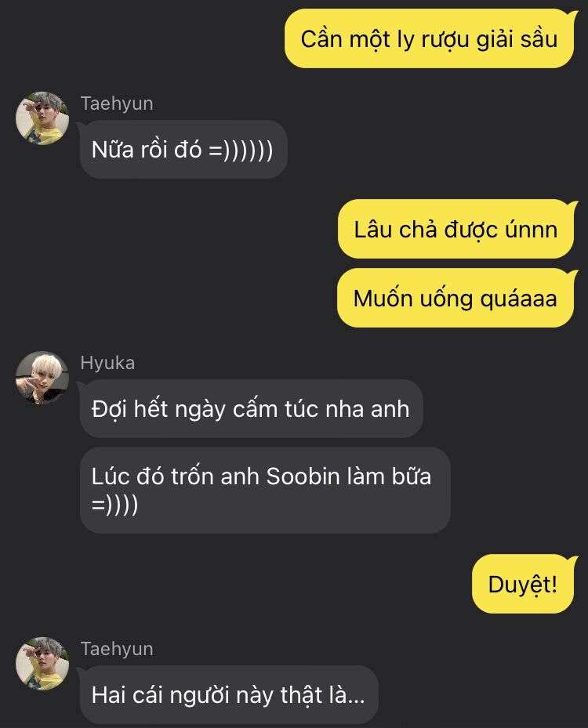Viewport: 588px width, 728px height.
Task: Tap the Hyuka sender name label
Action: tap(107, 363)
